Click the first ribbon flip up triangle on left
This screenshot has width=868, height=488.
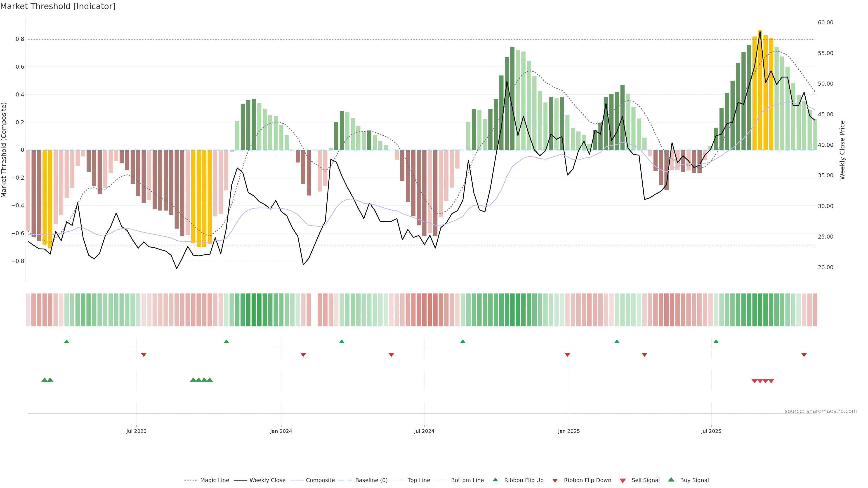pyautogui.click(x=67, y=342)
